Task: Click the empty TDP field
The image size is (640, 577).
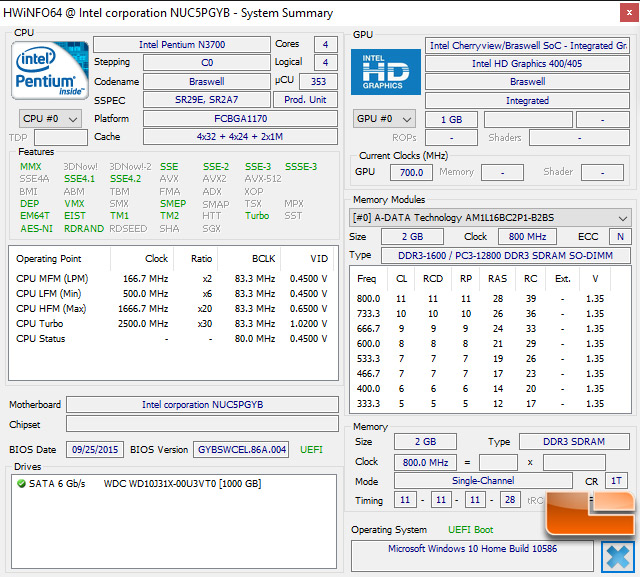Action: pos(61,138)
